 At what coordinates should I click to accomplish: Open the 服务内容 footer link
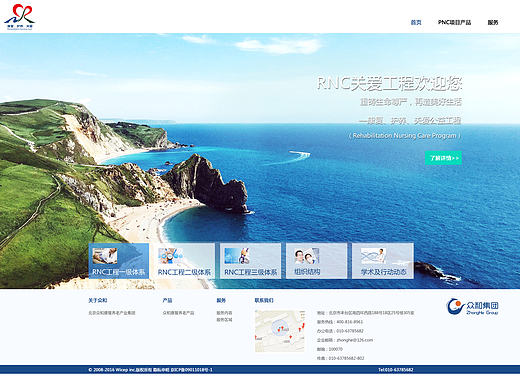[x=224, y=313]
